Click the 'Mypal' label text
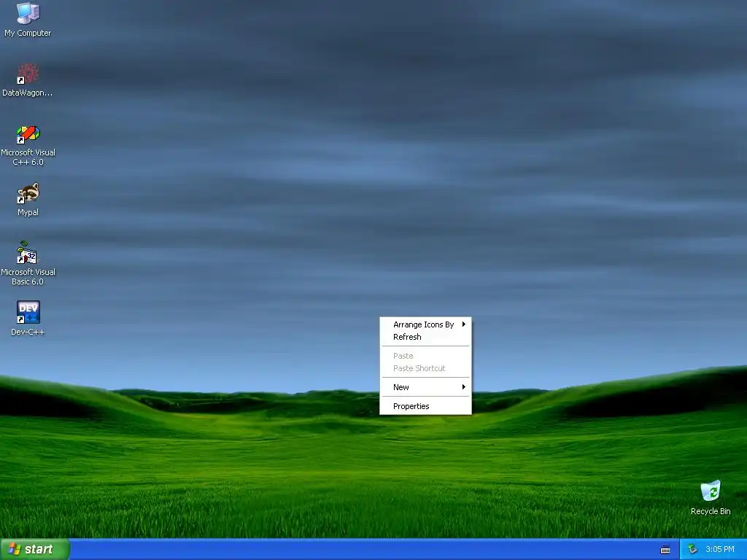The image size is (747, 560). [x=28, y=212]
